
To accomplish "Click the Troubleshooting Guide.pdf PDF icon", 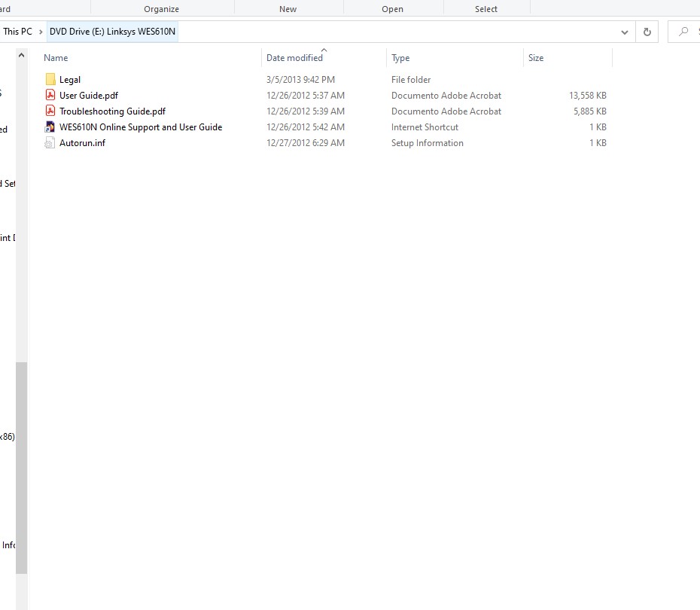I will [x=50, y=111].
